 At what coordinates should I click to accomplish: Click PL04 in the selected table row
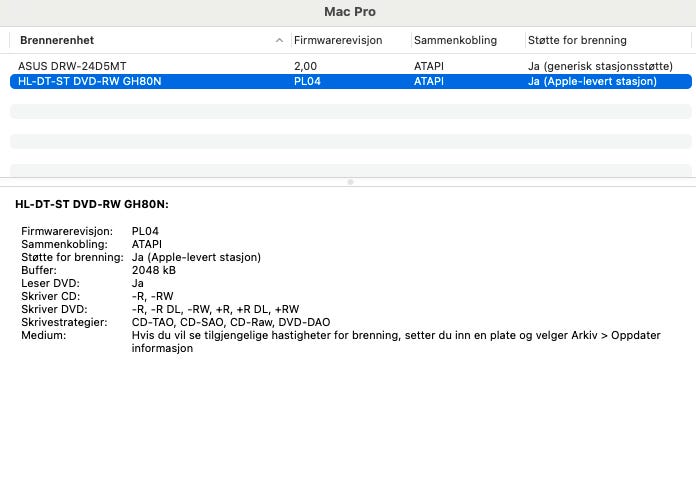(x=307, y=81)
